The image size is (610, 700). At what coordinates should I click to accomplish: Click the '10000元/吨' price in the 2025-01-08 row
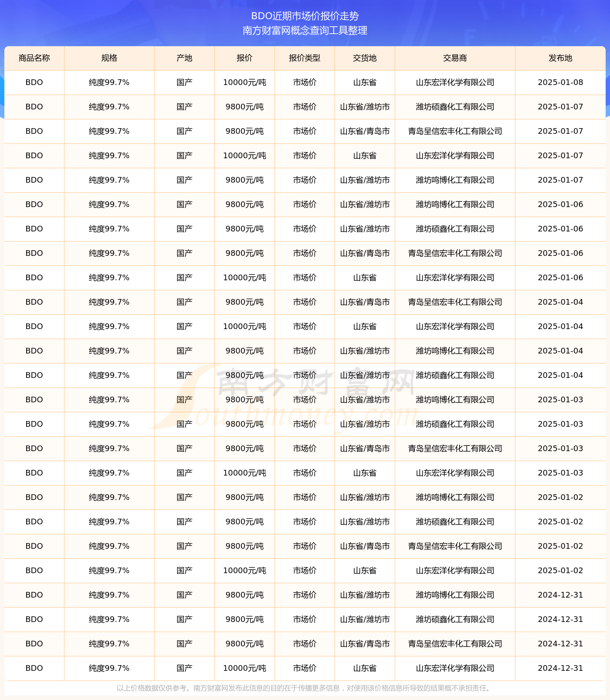point(244,82)
